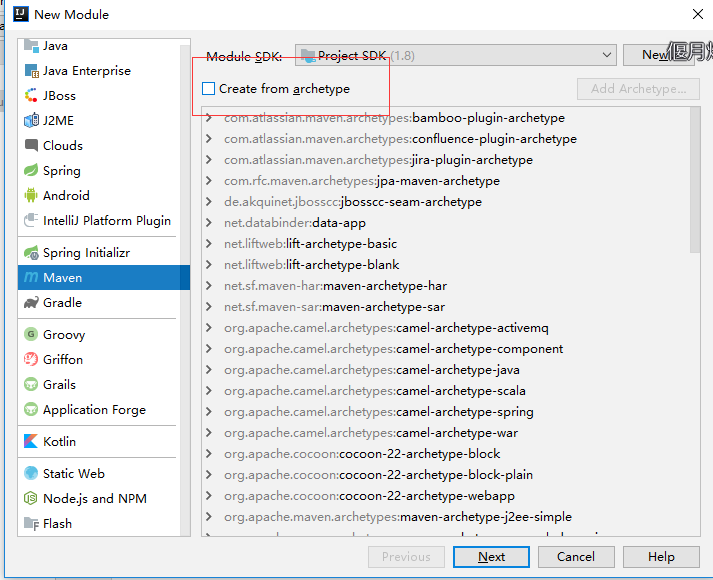
Task: Close the New Module dialog
Action: coord(698,14)
